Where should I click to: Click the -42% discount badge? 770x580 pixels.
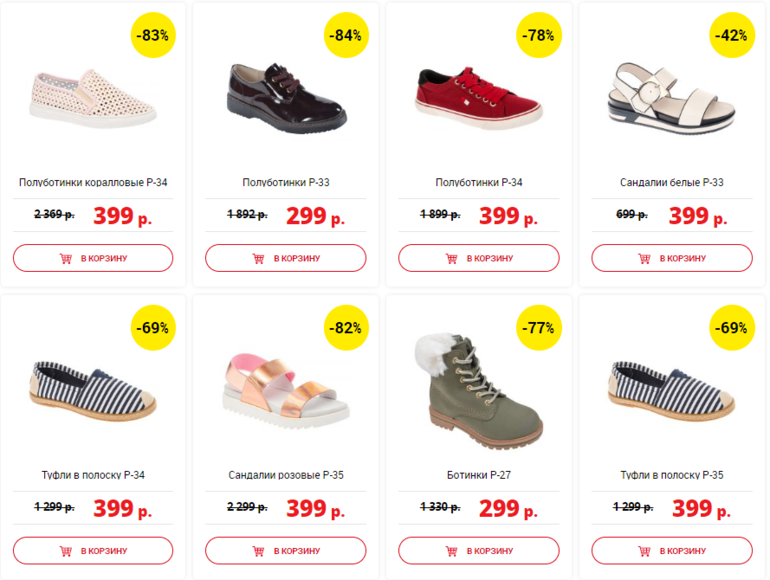[733, 35]
